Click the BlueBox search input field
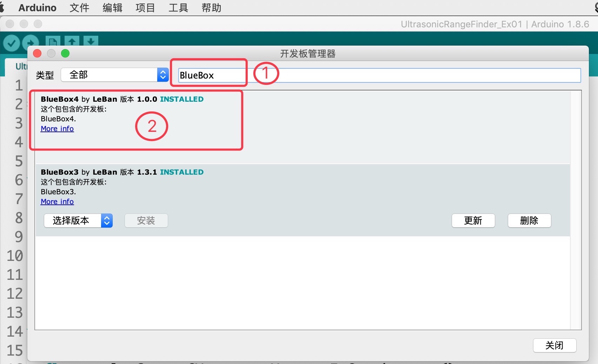The width and height of the screenshot is (598, 364). (379, 75)
